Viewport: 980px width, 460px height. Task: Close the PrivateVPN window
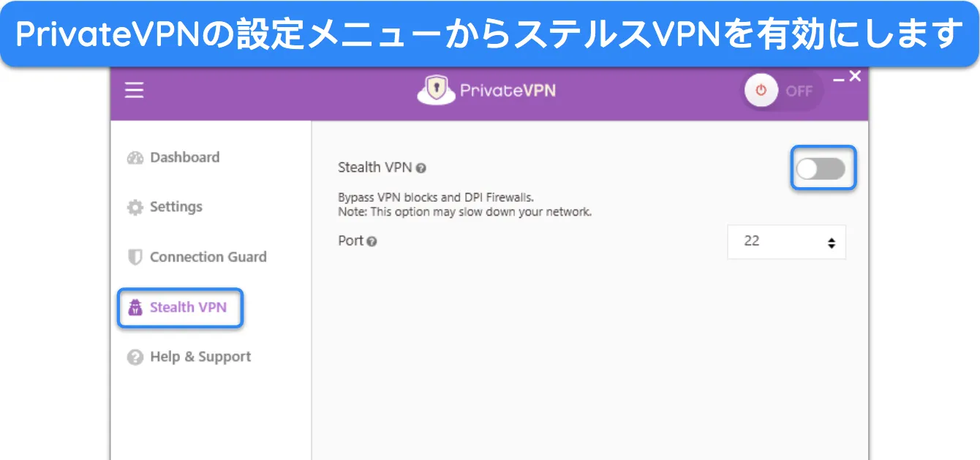855,76
